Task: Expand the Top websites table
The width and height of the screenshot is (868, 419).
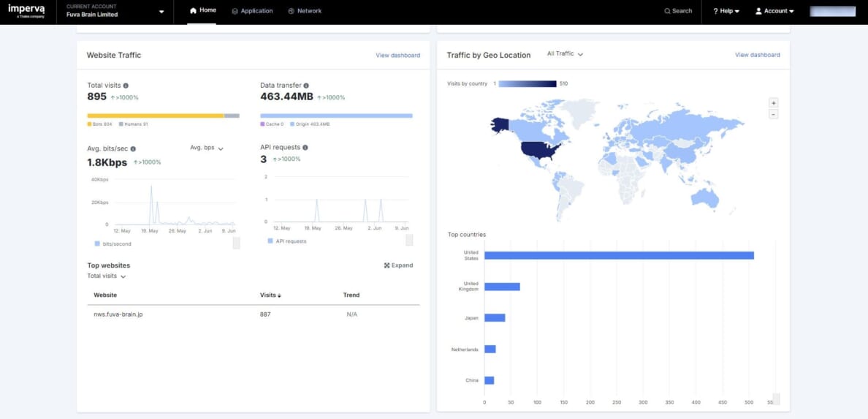Action: click(x=398, y=265)
